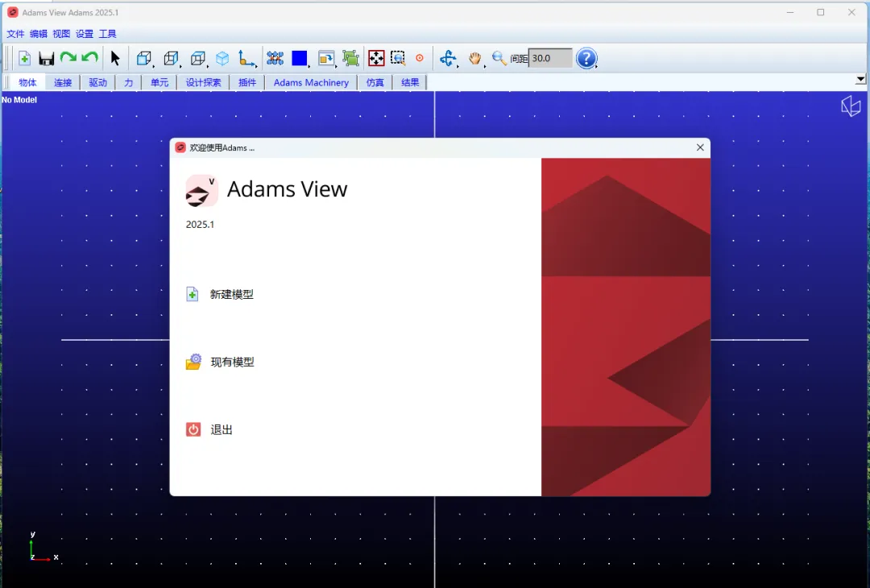The image size is (870, 588).
Task: Click the light blue shaded cube icon
Action: point(222,58)
